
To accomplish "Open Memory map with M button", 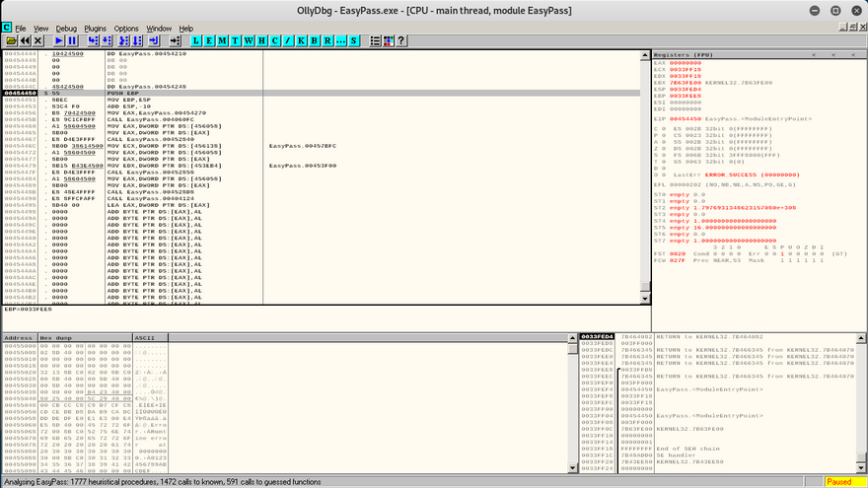I will click(x=222, y=41).
